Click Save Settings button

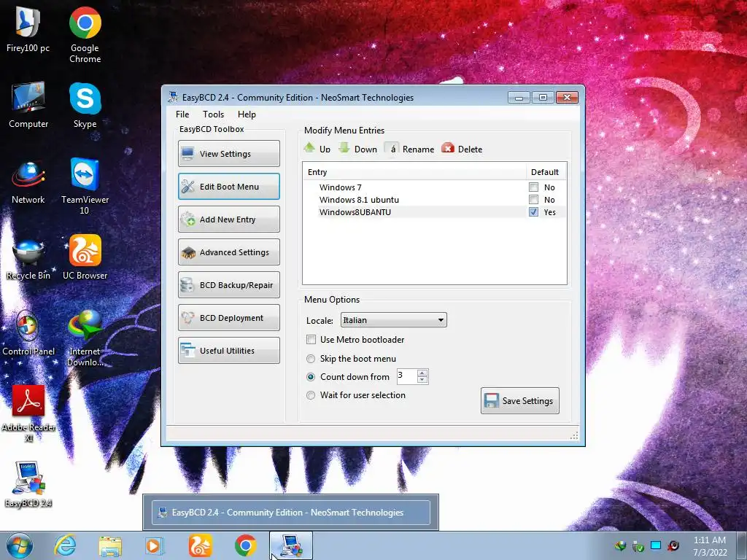pos(519,400)
